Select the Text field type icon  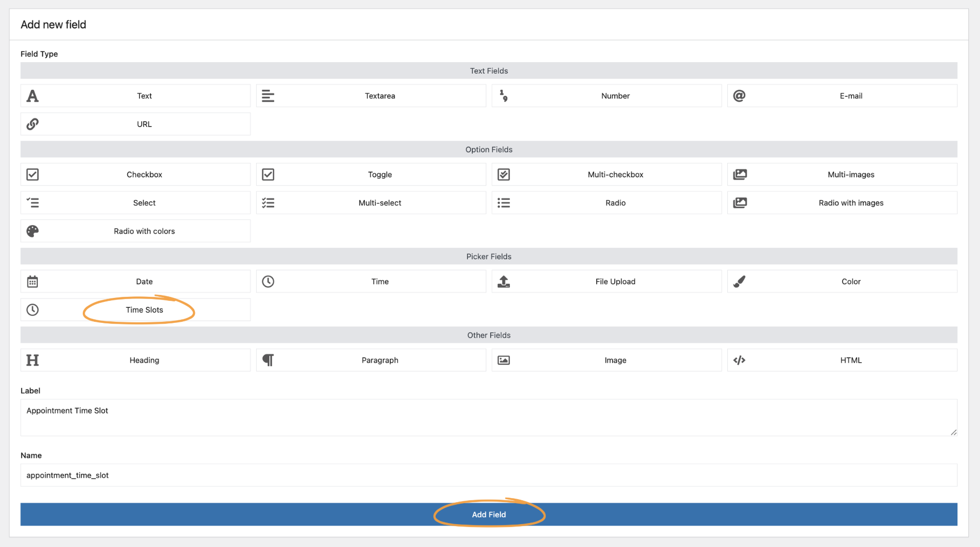(32, 96)
